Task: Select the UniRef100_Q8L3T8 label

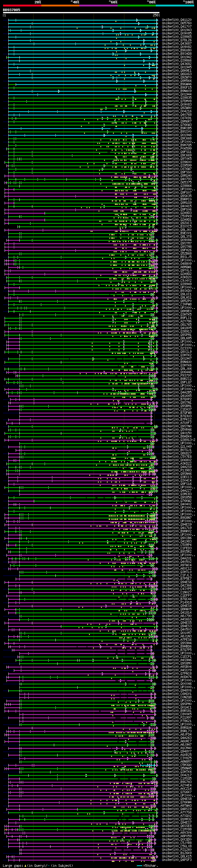Action: coord(177,236)
